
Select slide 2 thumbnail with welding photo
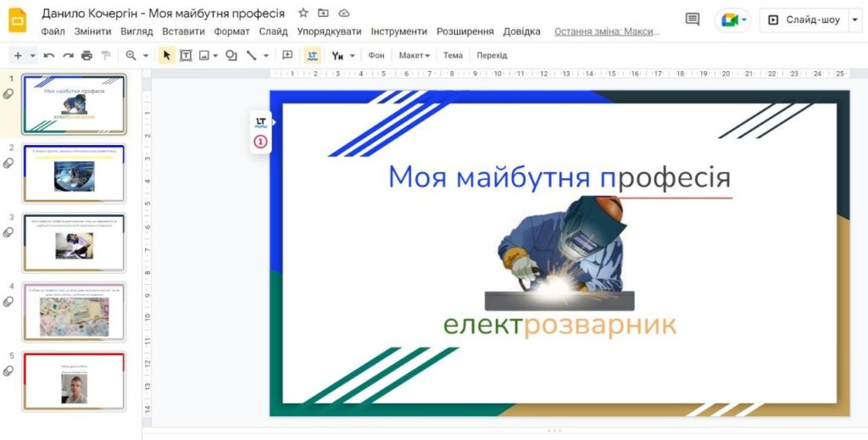[75, 174]
